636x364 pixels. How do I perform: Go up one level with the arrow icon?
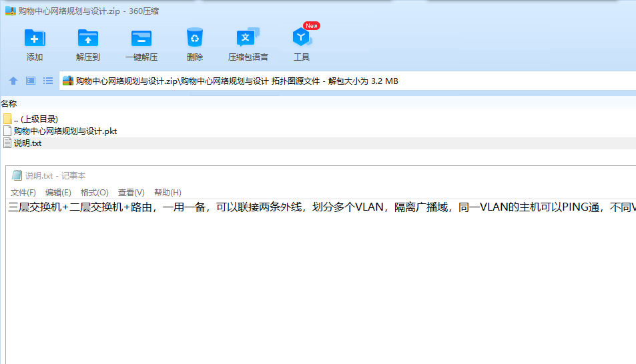[x=13, y=81]
